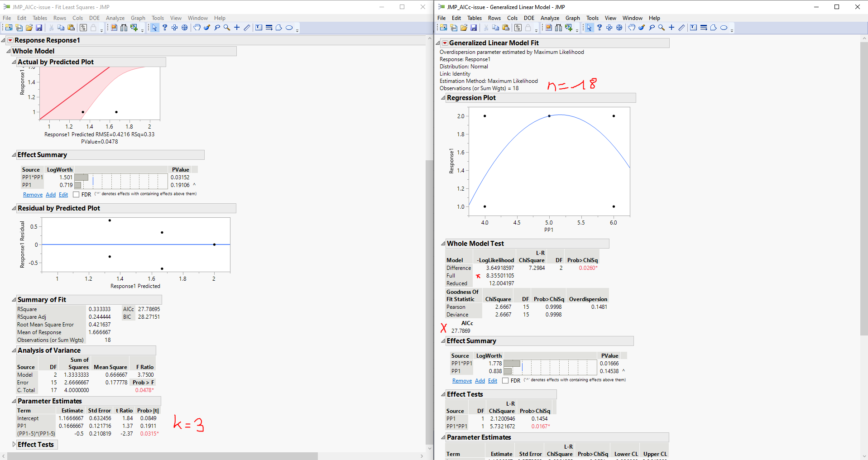Viewport: 868px width, 460px height.
Task: Click Open folder icon in Fit Least Squares window
Action: pyautogui.click(x=29, y=28)
